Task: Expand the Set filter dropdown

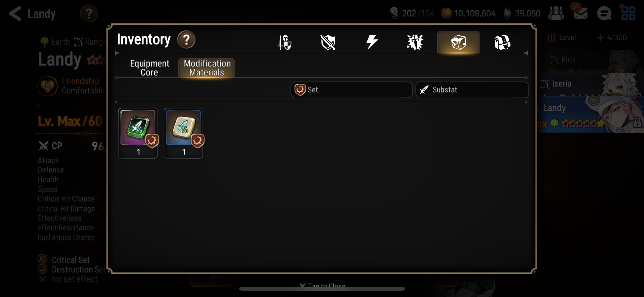Action: tap(351, 90)
